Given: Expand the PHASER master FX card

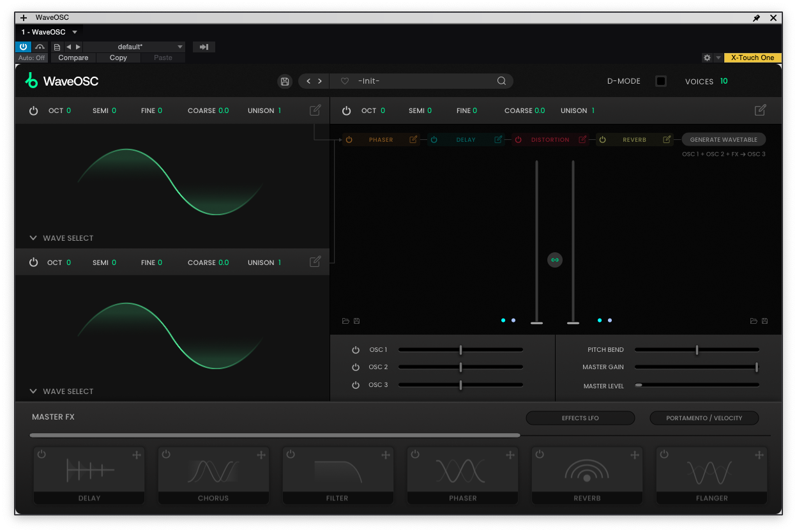Looking at the screenshot, I should (510, 455).
